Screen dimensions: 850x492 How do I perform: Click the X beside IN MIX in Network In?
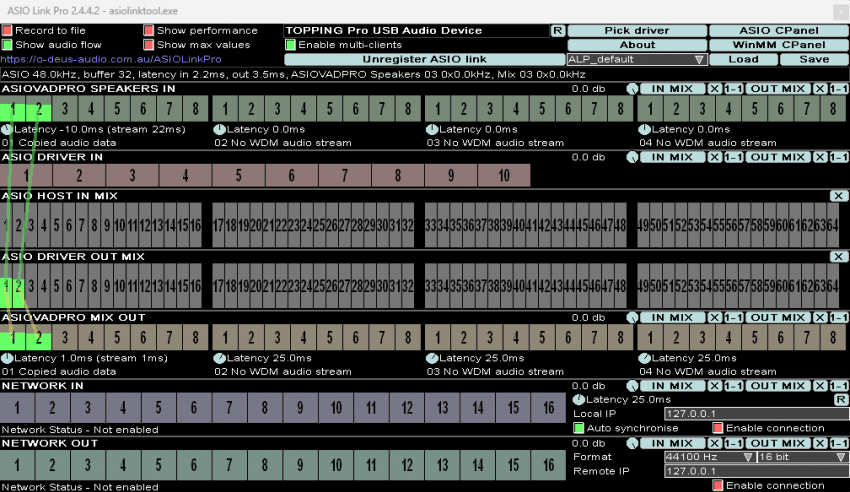pos(714,386)
